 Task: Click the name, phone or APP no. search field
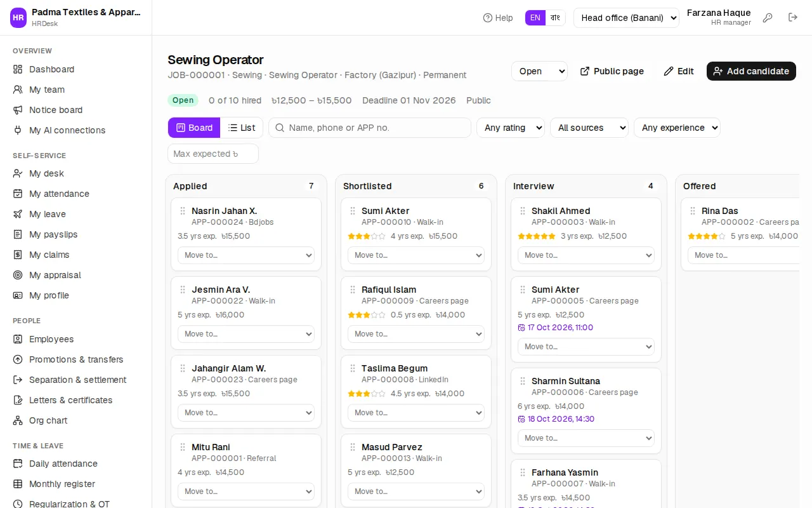click(x=370, y=128)
